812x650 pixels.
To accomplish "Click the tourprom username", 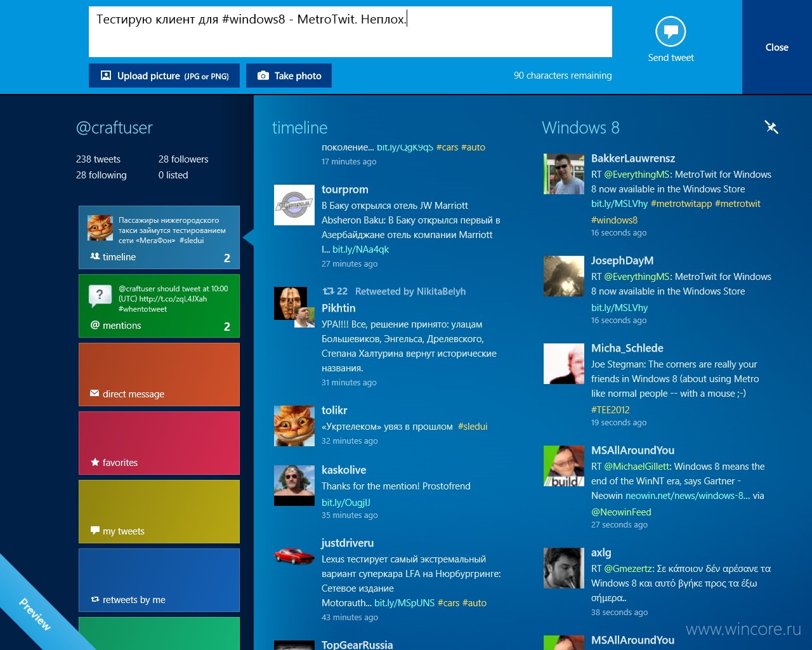I will pos(345,190).
